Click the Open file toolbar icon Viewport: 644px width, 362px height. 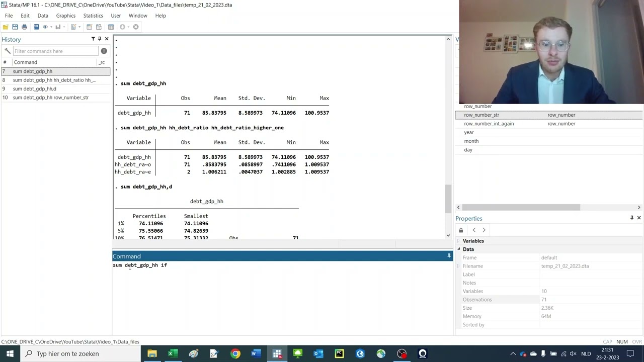pyautogui.click(x=6, y=27)
